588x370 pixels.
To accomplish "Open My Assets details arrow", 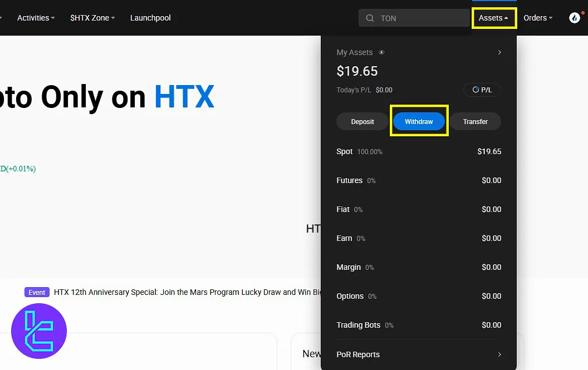I will (499, 52).
